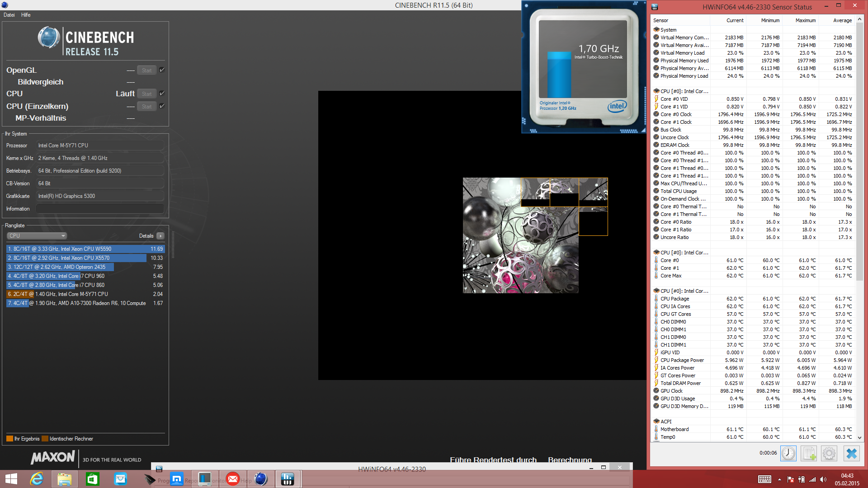
Task: Select the CPU GT Cores temperature row
Action: [x=753, y=314]
